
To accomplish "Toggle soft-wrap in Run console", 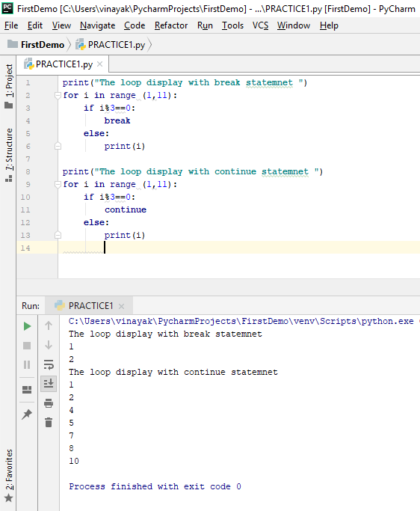I will [x=49, y=364].
